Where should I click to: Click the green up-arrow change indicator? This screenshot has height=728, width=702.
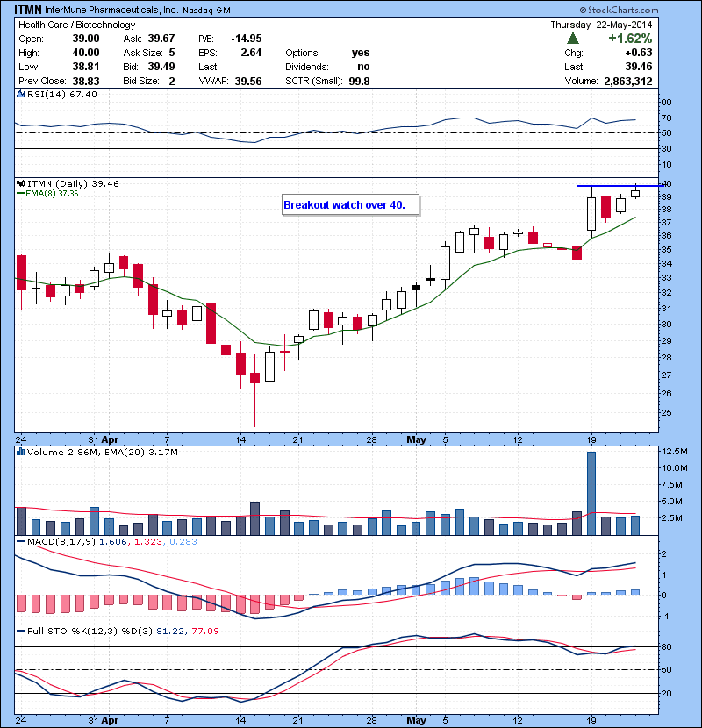[x=573, y=39]
